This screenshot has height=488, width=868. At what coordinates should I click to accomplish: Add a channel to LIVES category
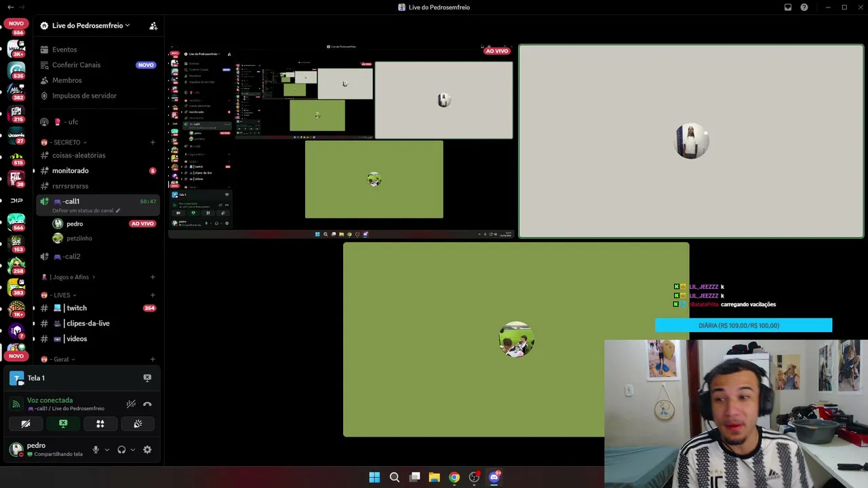153,295
